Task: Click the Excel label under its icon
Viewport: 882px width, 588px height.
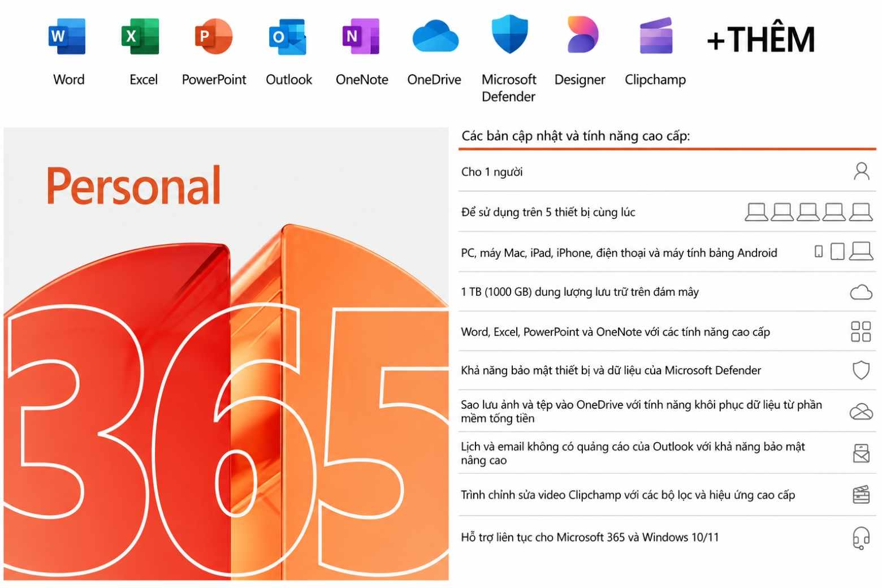Action: pos(143,80)
